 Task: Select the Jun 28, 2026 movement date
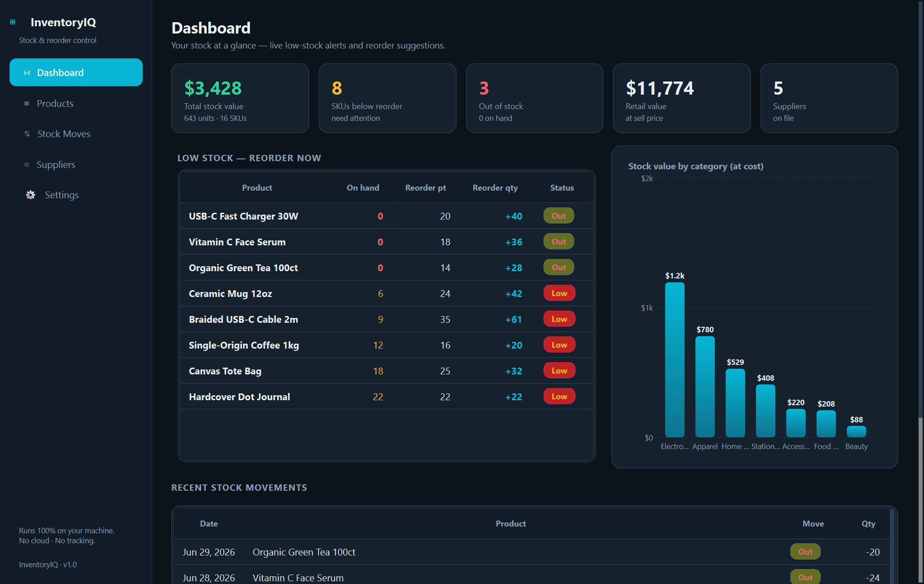click(x=209, y=578)
